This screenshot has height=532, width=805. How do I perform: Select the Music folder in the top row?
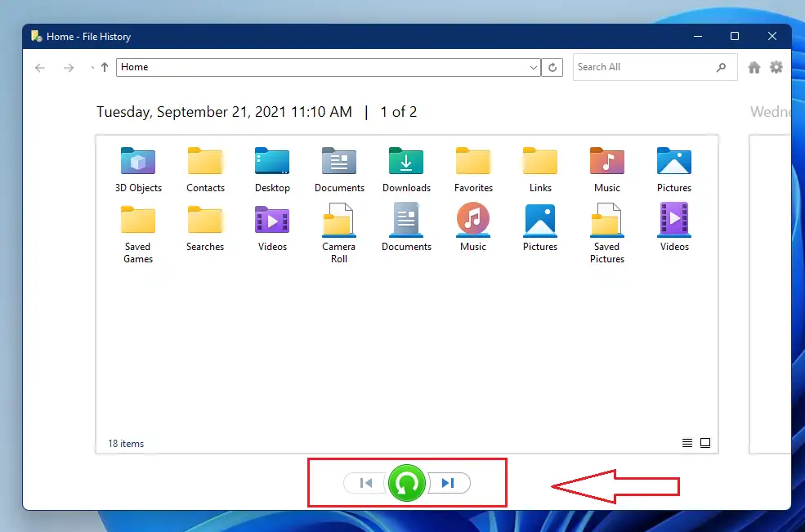[x=607, y=169]
